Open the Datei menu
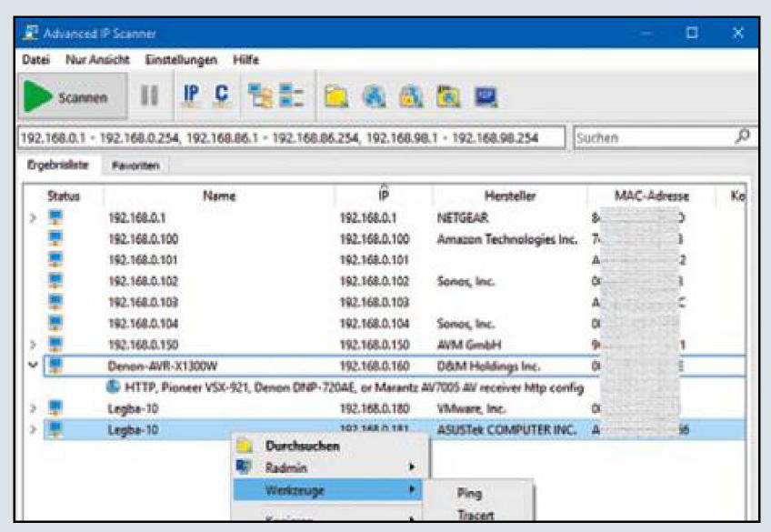 point(35,59)
